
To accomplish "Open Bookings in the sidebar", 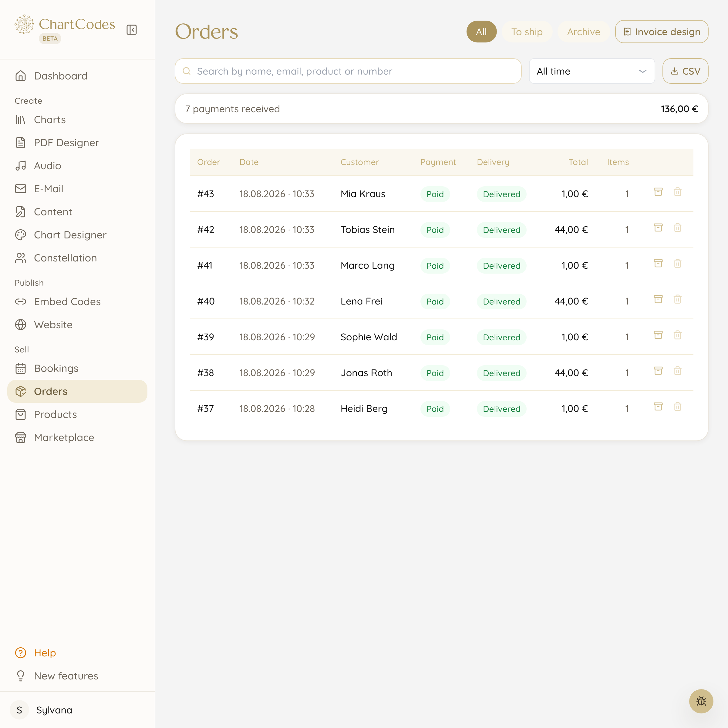I will pos(77,368).
